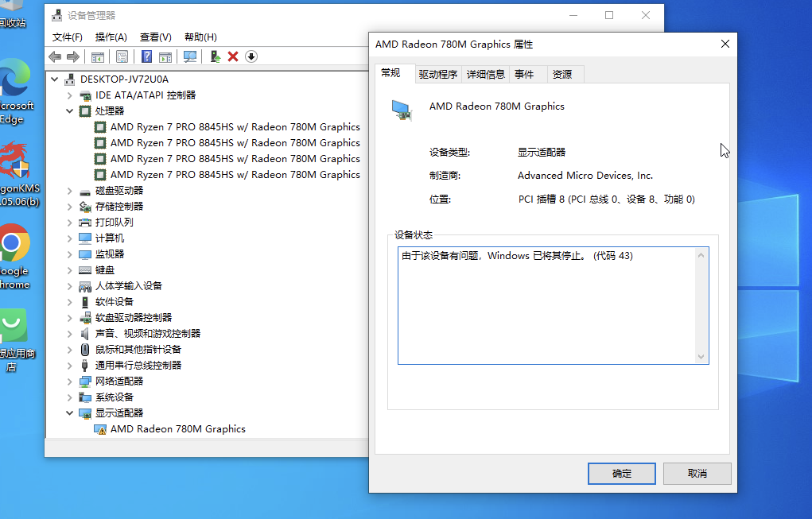The height and width of the screenshot is (519, 812).
Task: Click the 声音、视频和游戏控制器 speaker icon
Action: (85, 334)
